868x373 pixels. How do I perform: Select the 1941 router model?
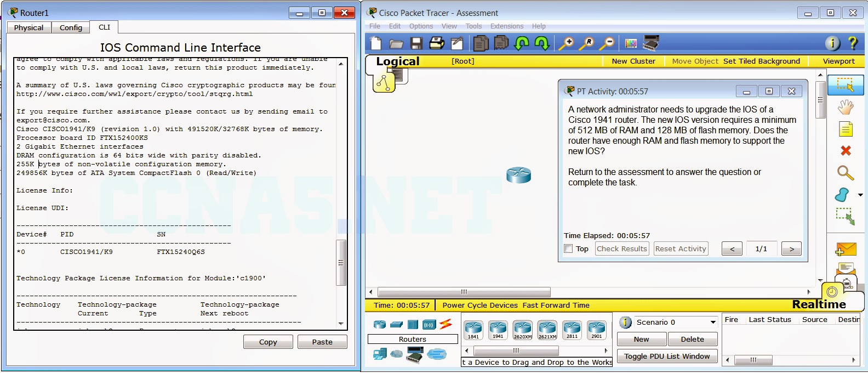(x=498, y=330)
